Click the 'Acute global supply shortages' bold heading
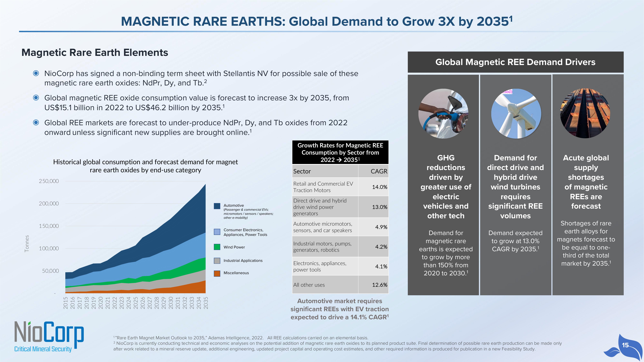The image size is (644, 362). 586,182
